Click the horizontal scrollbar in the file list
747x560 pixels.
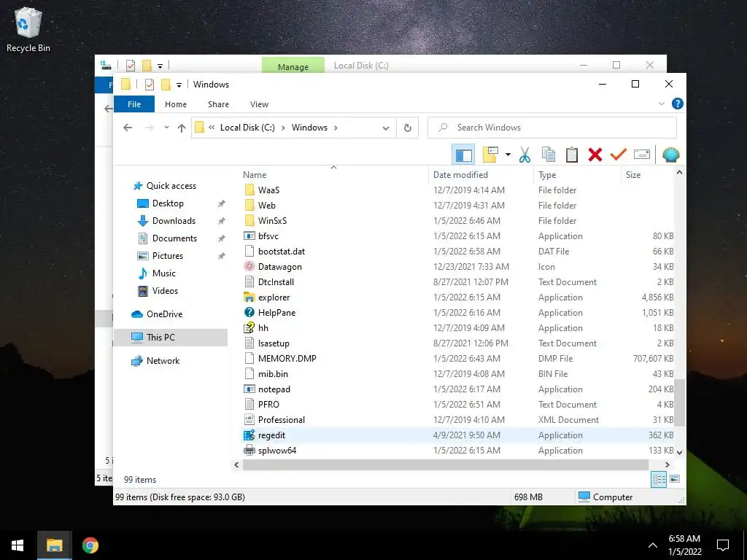tap(446, 464)
